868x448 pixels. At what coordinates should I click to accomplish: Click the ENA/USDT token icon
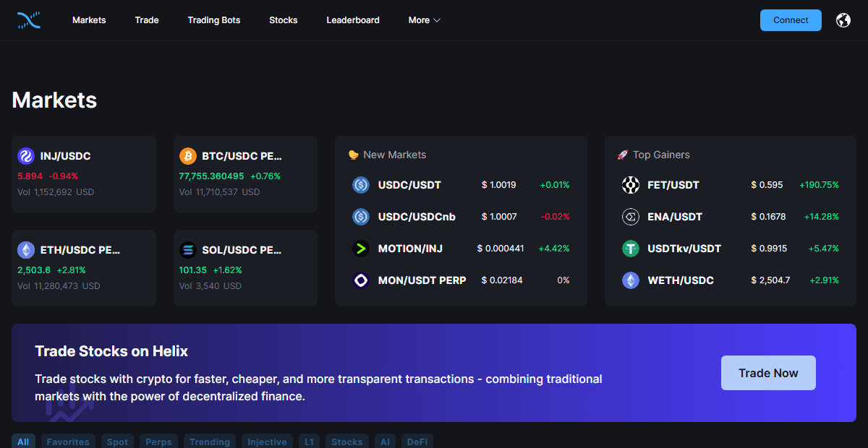[x=631, y=217]
